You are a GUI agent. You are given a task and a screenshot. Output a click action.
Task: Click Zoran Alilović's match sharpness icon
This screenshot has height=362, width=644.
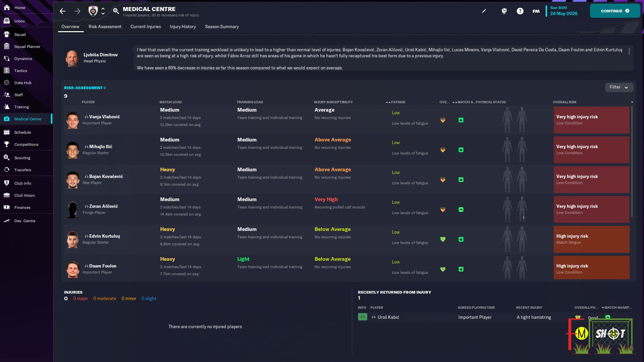[x=461, y=209]
